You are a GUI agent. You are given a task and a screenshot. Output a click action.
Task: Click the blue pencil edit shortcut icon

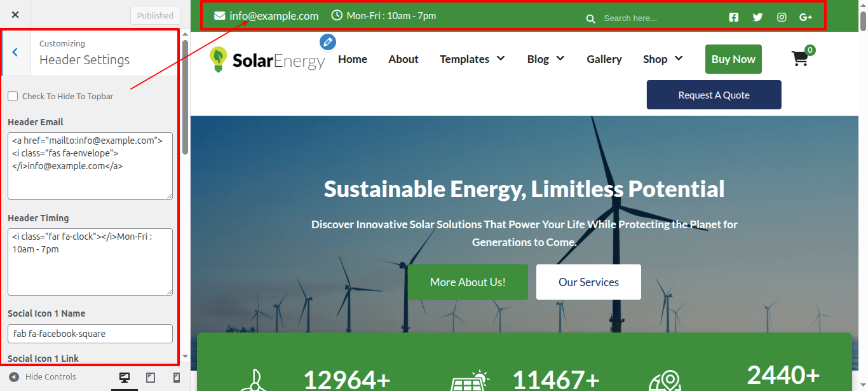point(328,42)
